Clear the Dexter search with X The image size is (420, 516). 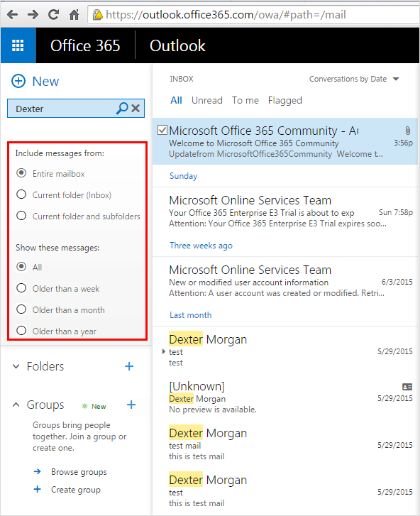coord(136,108)
